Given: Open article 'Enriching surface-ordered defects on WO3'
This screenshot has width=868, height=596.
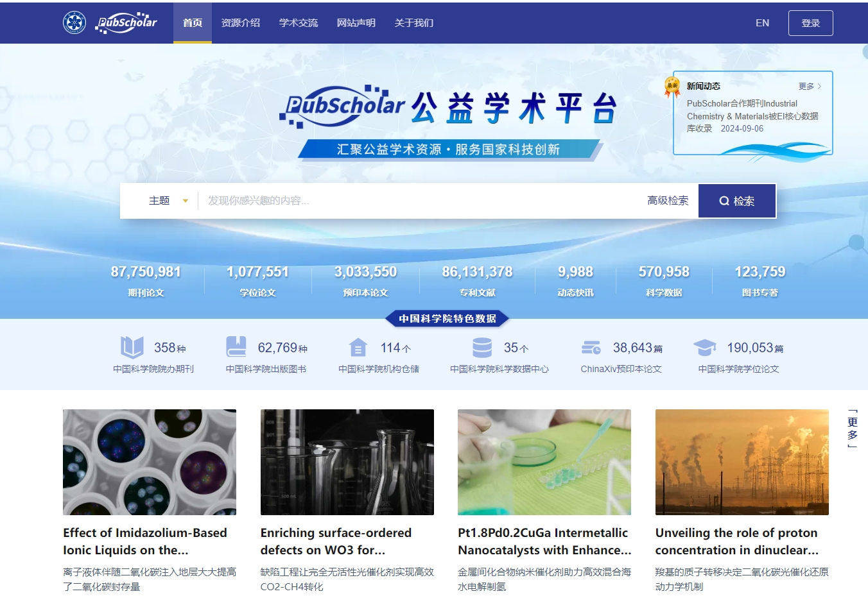Looking at the screenshot, I should pos(336,541).
